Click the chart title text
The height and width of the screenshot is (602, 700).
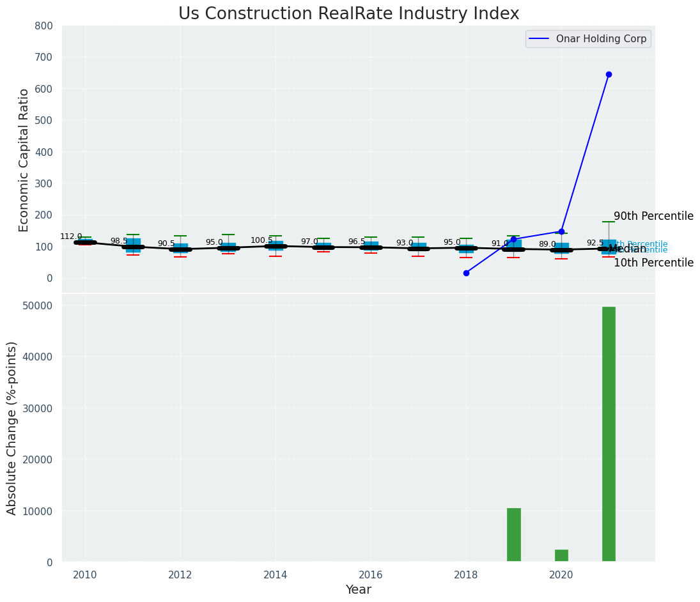click(348, 14)
